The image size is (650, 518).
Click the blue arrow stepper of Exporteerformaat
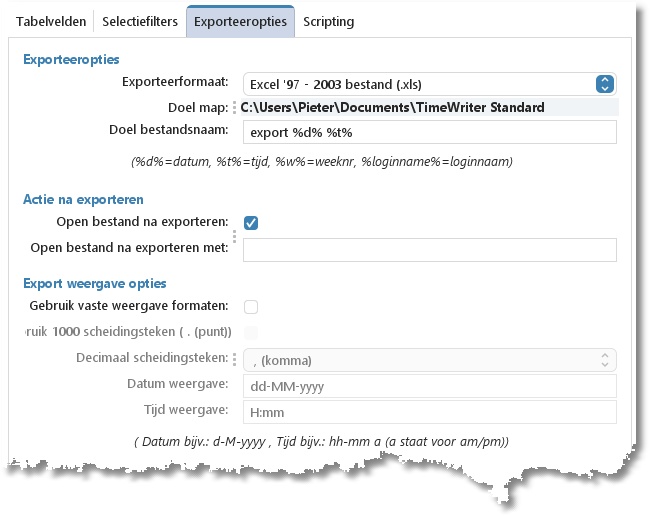[605, 84]
